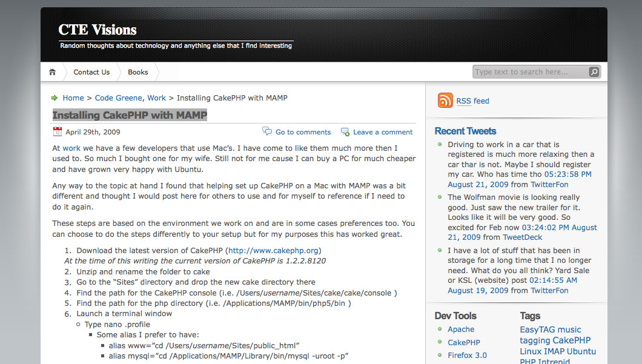Click the search magnifier icon

click(594, 72)
